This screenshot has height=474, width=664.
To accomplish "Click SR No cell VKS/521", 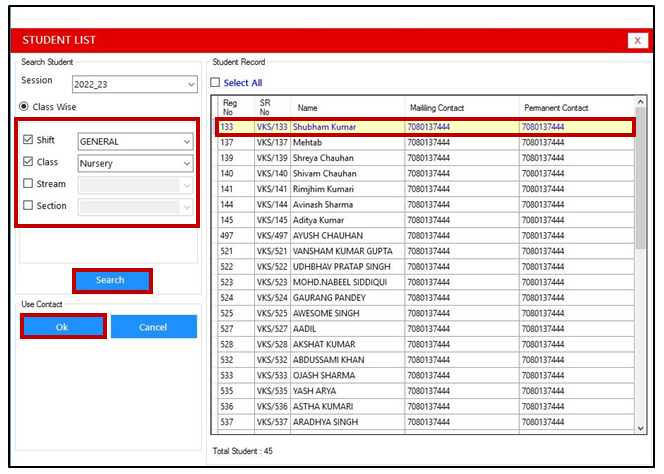I will point(272,251).
